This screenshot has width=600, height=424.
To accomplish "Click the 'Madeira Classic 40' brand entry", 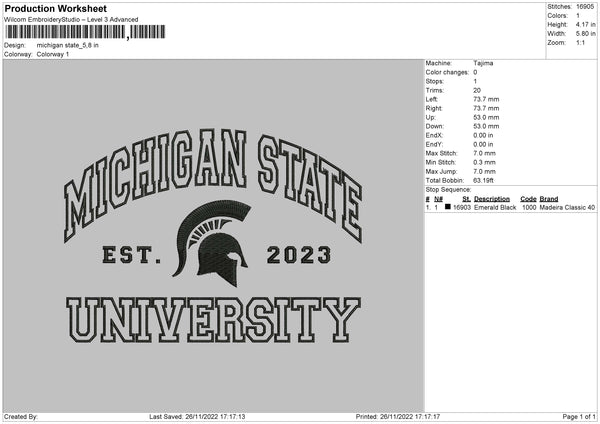I will click(567, 207).
